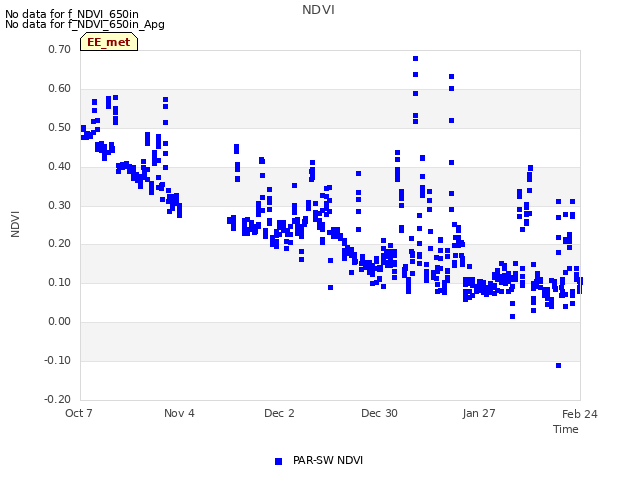Click the 0.70 y-axis tick label

coord(60,49)
